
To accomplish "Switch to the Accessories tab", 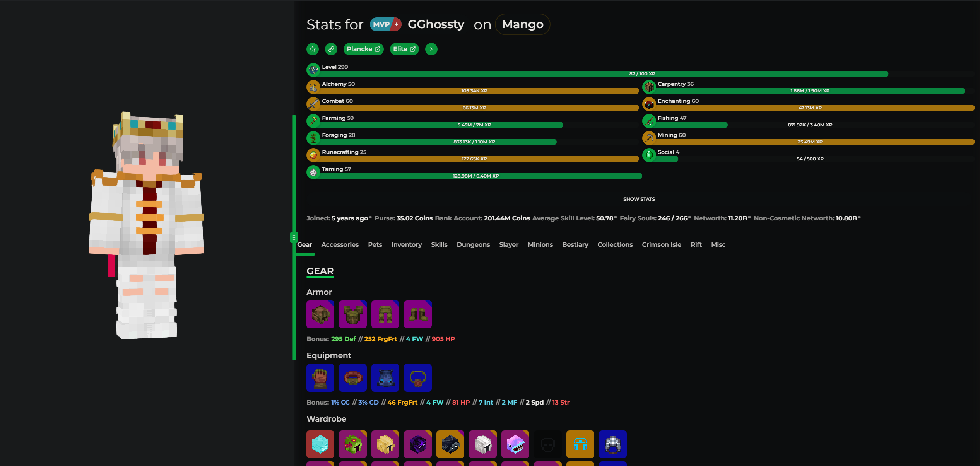I will pyautogui.click(x=340, y=245).
